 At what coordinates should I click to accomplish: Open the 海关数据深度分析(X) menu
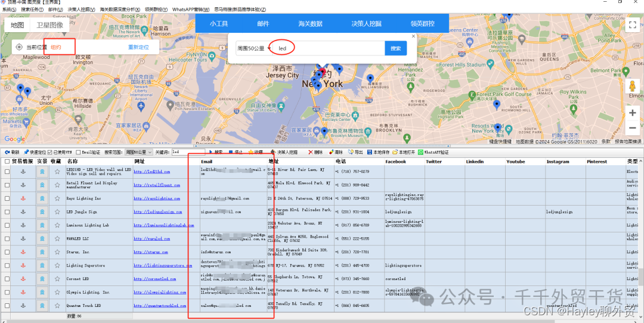[119, 9]
